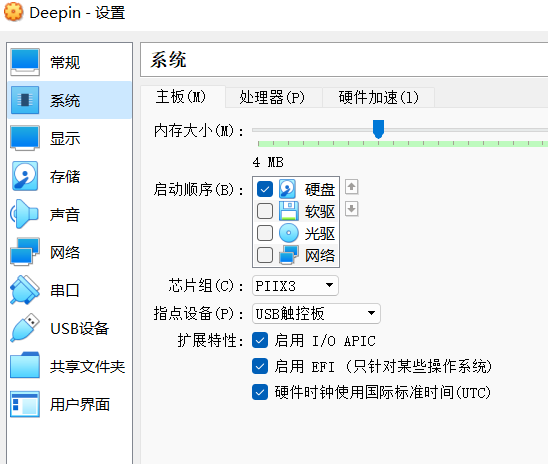Select 串口 label in sidebar
Image resolution: width=548 pixels, height=464 pixels.
[65, 290]
